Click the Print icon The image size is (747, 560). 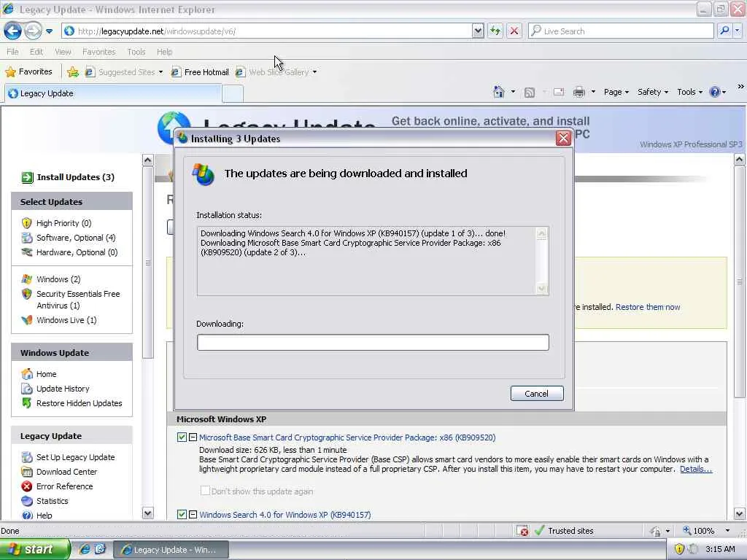pyautogui.click(x=578, y=92)
